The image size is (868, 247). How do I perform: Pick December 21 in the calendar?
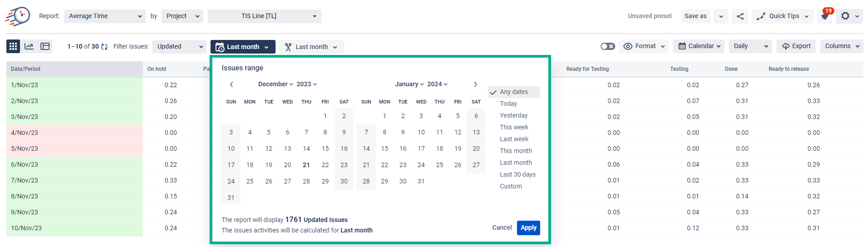306,165
